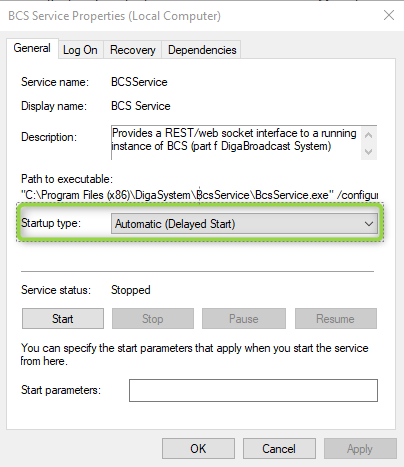Click the BCS Service display name value
The width and height of the screenshot is (404, 467).
[x=141, y=106]
